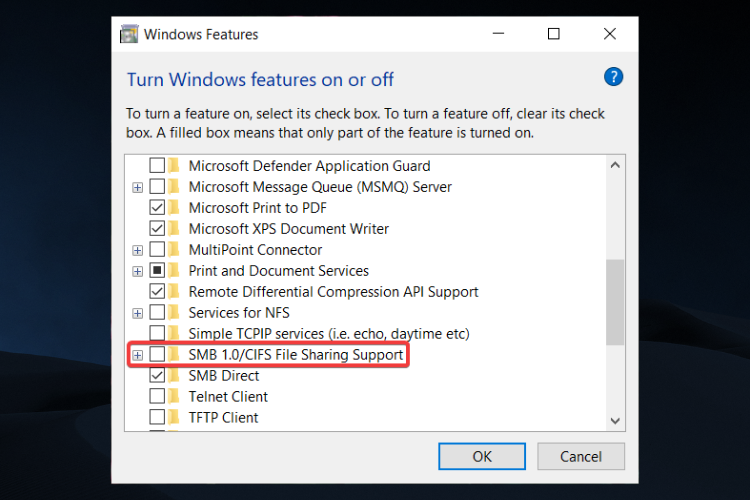
Task: Click the Windows Features title bar icon
Action: coord(129,34)
